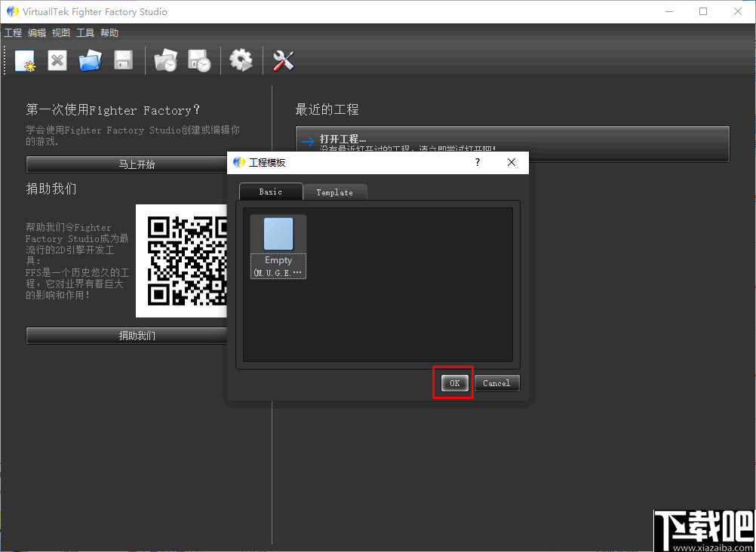This screenshot has width=756, height=552.
Task: Click the 打开工程... entry
Action: point(512,144)
